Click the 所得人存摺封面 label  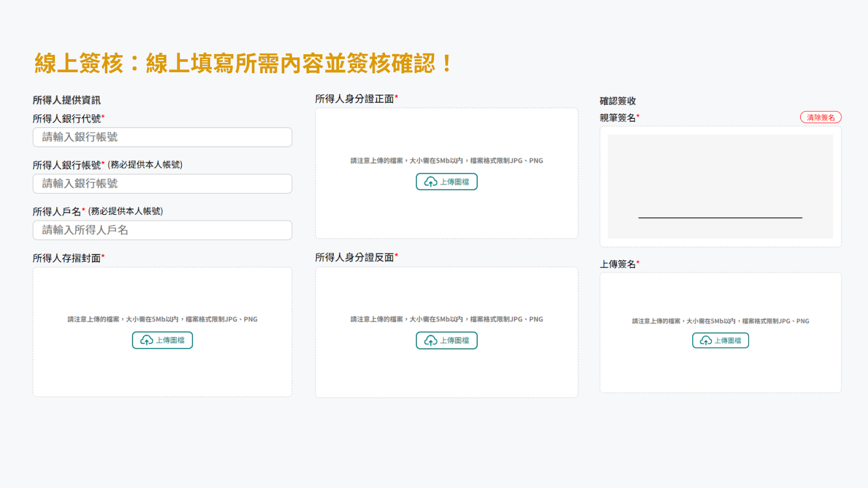pyautogui.click(x=68, y=258)
